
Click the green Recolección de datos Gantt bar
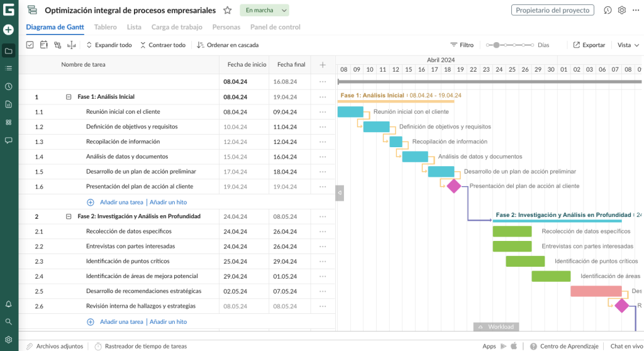(x=512, y=231)
